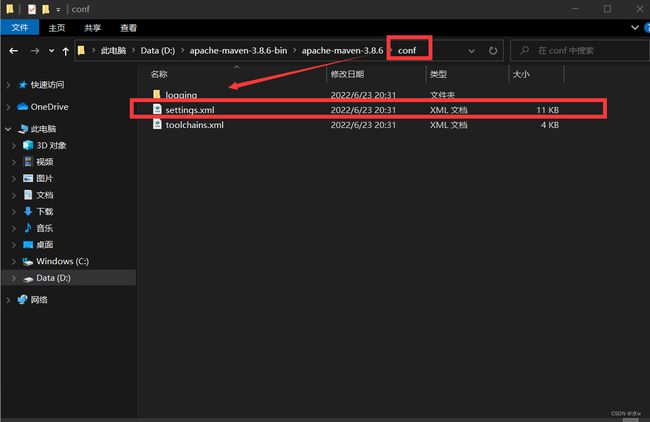Select the Windows (C:) drive icon
This screenshot has height=422, width=650.
28,262
